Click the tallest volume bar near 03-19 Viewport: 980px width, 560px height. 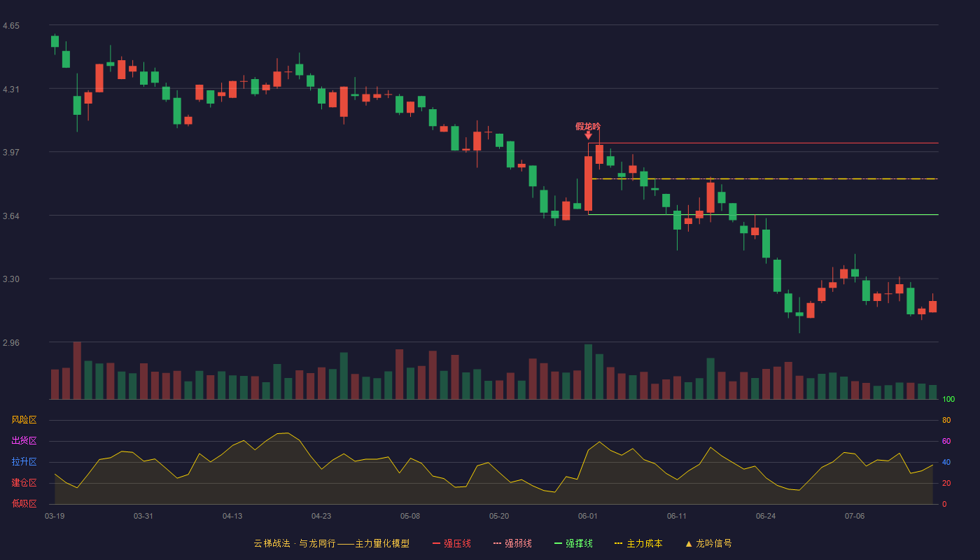(77, 370)
